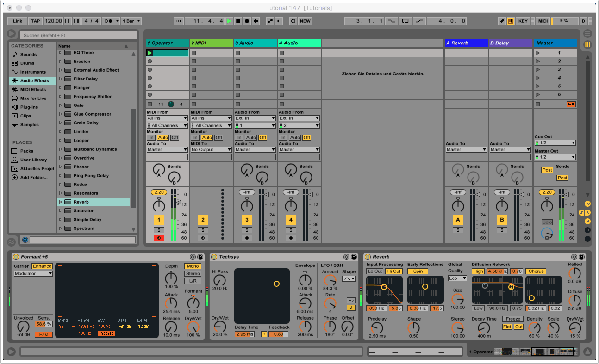This screenshot has width=599, height=364.
Task: Click the Reverb Dry/Wet knob
Action: (574, 328)
